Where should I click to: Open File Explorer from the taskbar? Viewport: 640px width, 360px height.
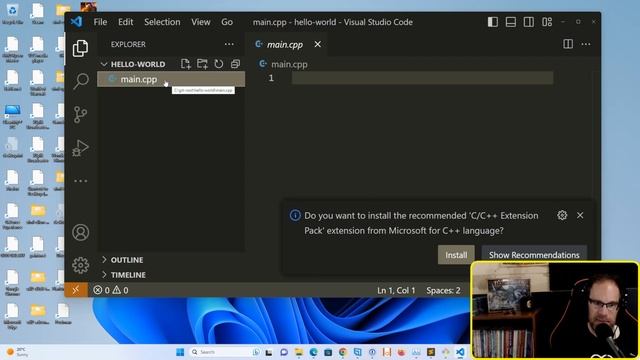[298, 352]
